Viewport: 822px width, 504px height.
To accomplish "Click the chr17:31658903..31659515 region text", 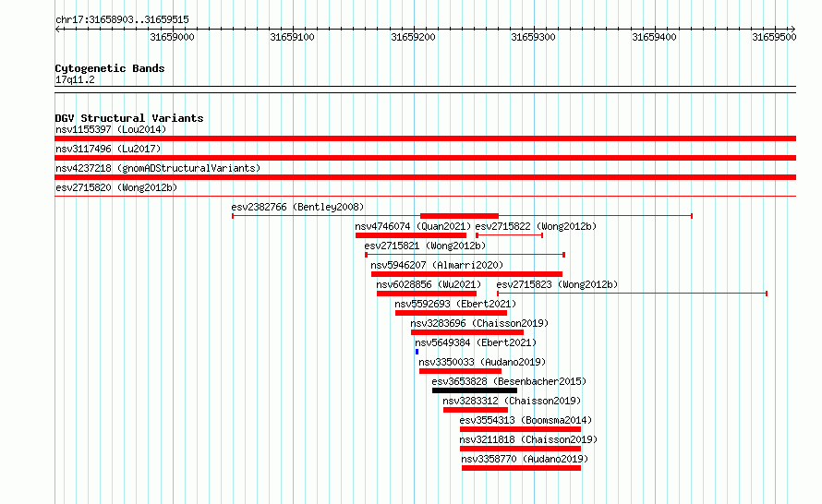I will coord(122,20).
